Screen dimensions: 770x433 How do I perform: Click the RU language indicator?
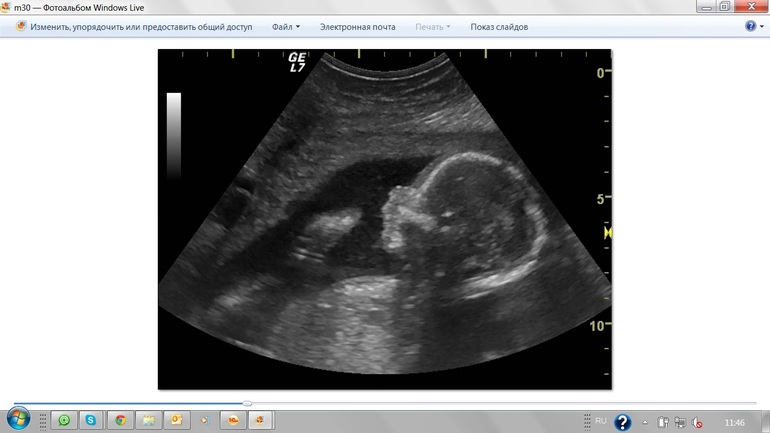601,421
